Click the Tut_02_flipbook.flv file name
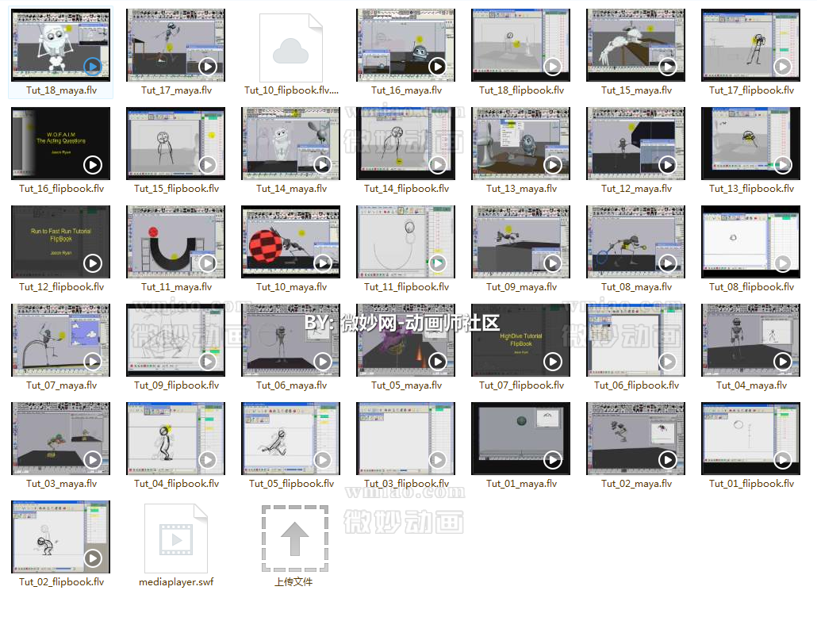 pos(61,582)
